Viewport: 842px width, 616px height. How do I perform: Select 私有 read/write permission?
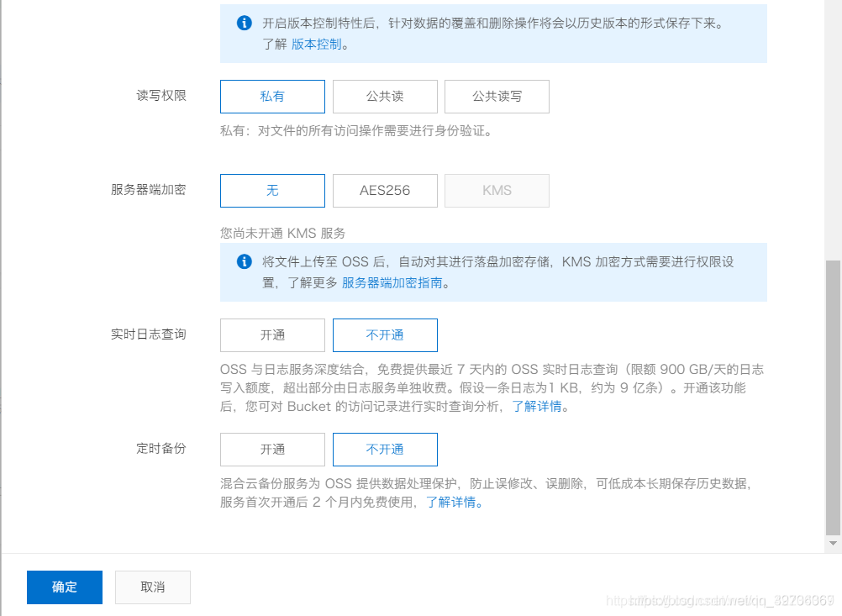tap(272, 96)
